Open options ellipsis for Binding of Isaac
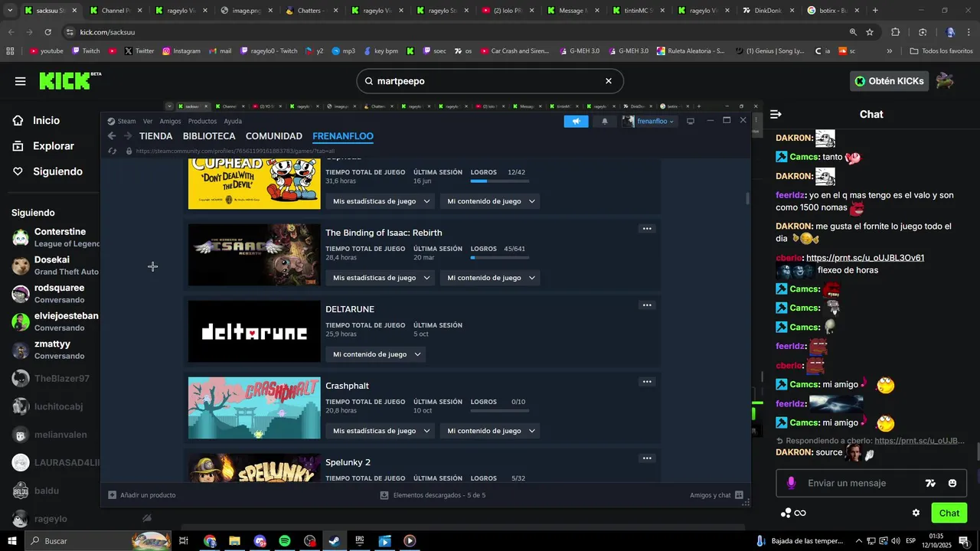Viewport: 980px width, 551px height. 647,229
